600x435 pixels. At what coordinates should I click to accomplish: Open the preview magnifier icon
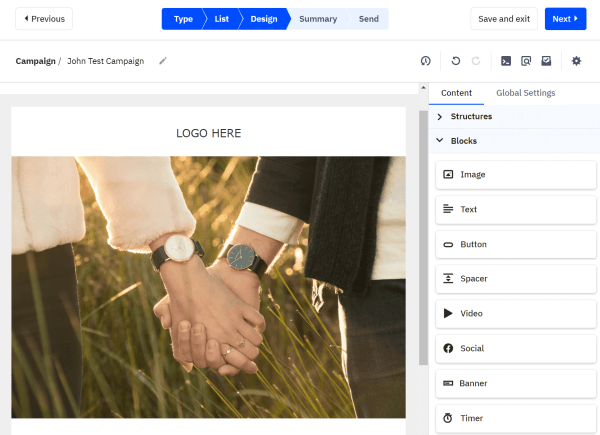coord(526,61)
